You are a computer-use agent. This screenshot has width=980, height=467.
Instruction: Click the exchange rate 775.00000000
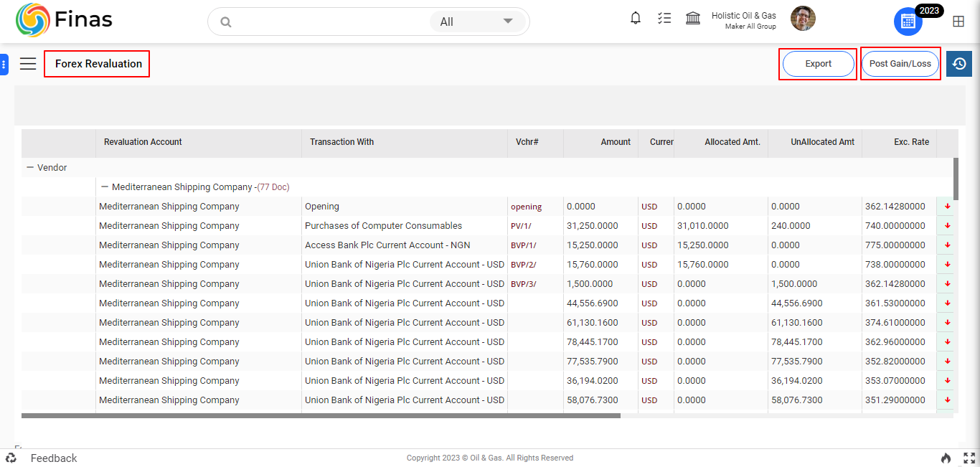(895, 245)
